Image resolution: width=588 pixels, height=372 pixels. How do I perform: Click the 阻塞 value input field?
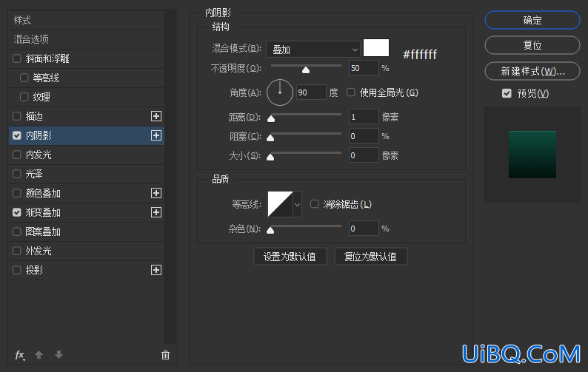(x=364, y=136)
